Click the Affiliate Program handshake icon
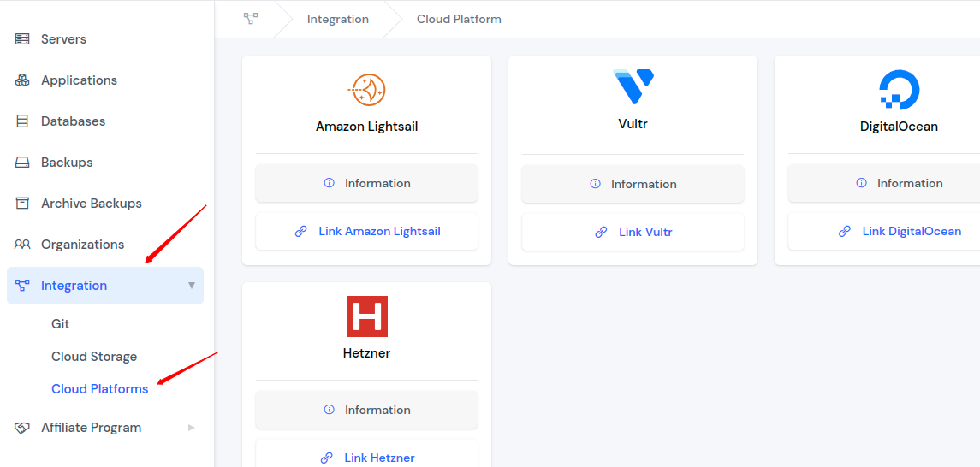Screen dimensions: 980x467 pyautogui.click(x=22, y=428)
